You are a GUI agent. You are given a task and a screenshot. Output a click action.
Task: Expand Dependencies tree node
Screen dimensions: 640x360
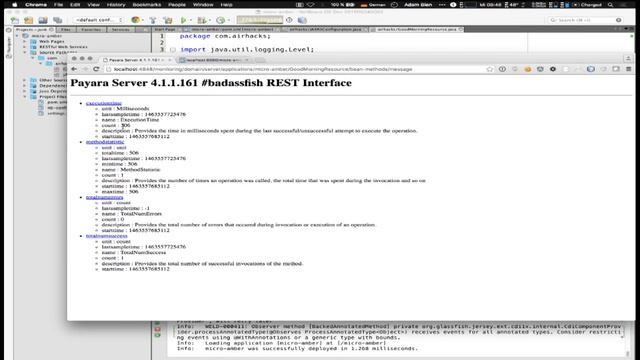tap(24, 86)
